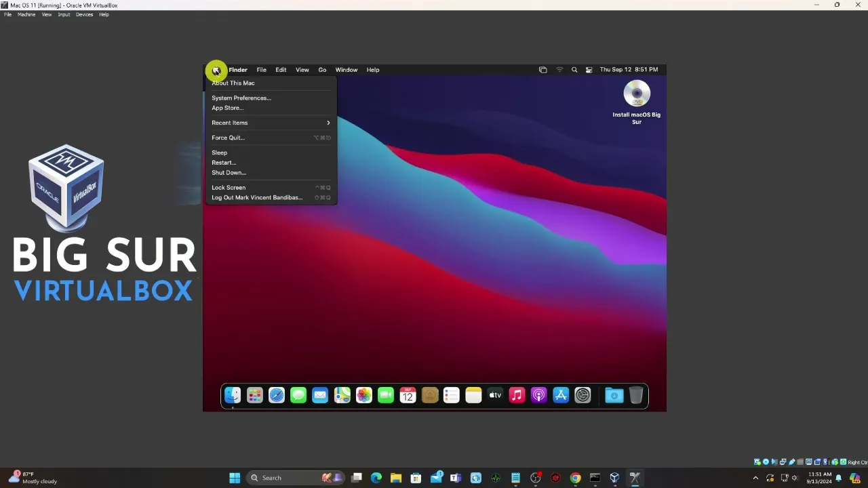Image resolution: width=868 pixels, height=488 pixels.
Task: Open Microsoft Edge from Windows taskbar
Action: coord(376,478)
